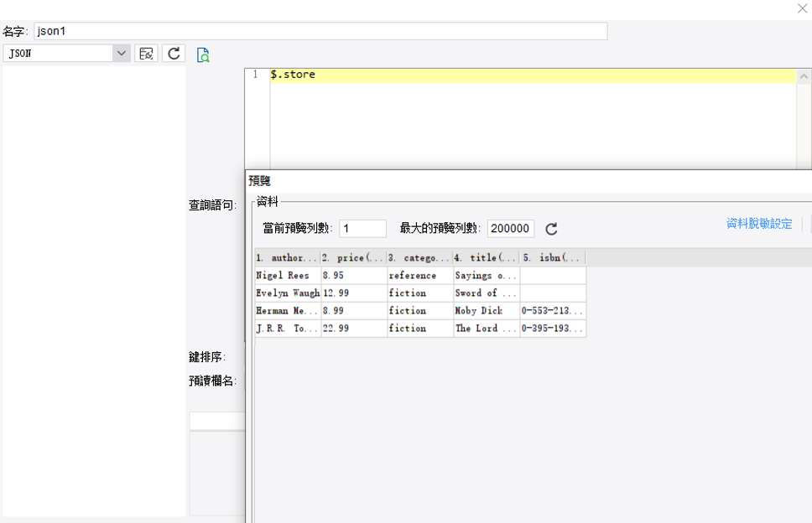Open the JSON format editor settings icon
812x523 pixels.
point(145,53)
